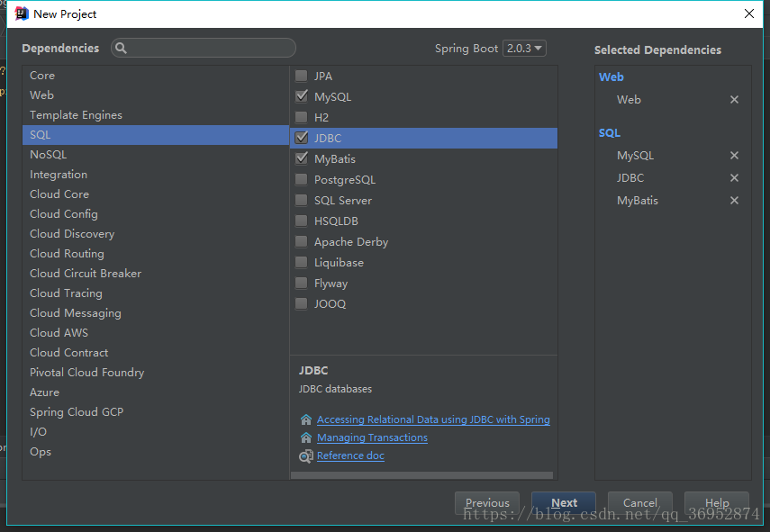Click the search magnifier icon

pyautogui.click(x=121, y=48)
